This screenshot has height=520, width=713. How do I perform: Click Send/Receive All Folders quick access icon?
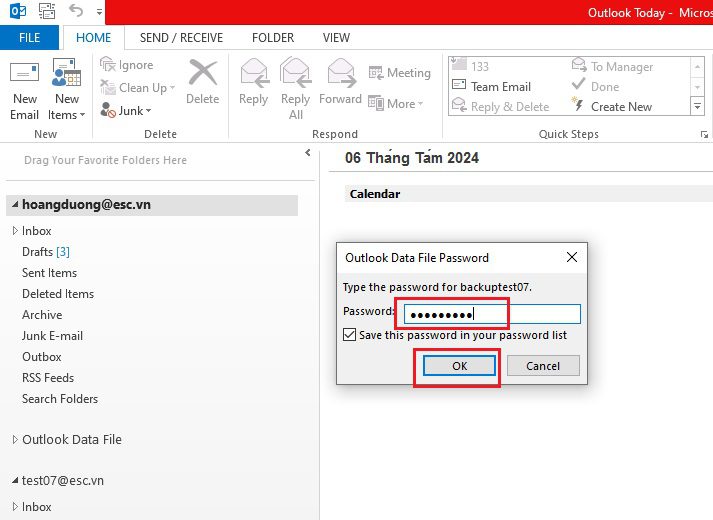47,10
